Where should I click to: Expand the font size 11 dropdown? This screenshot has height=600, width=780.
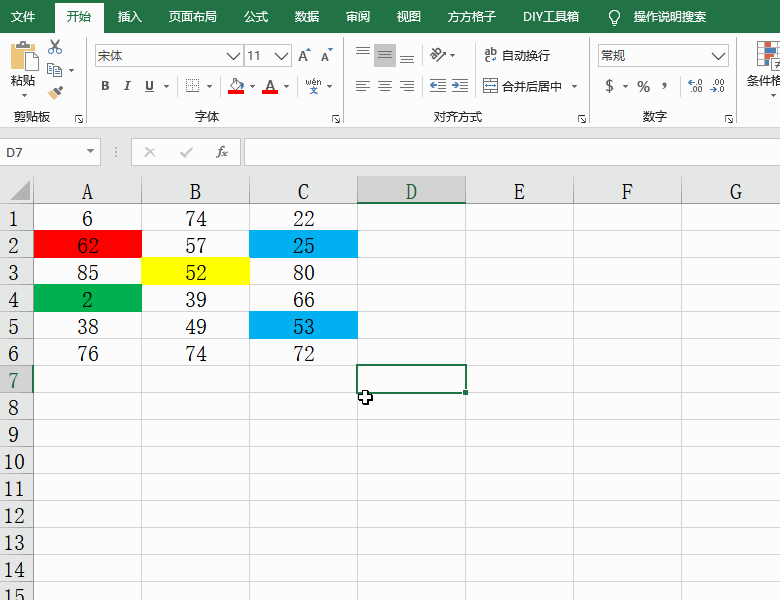(x=282, y=56)
